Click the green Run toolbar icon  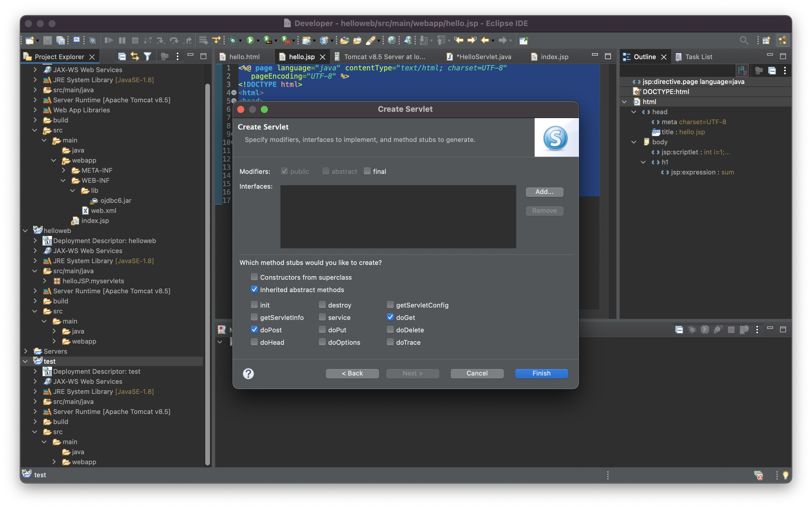[250, 41]
